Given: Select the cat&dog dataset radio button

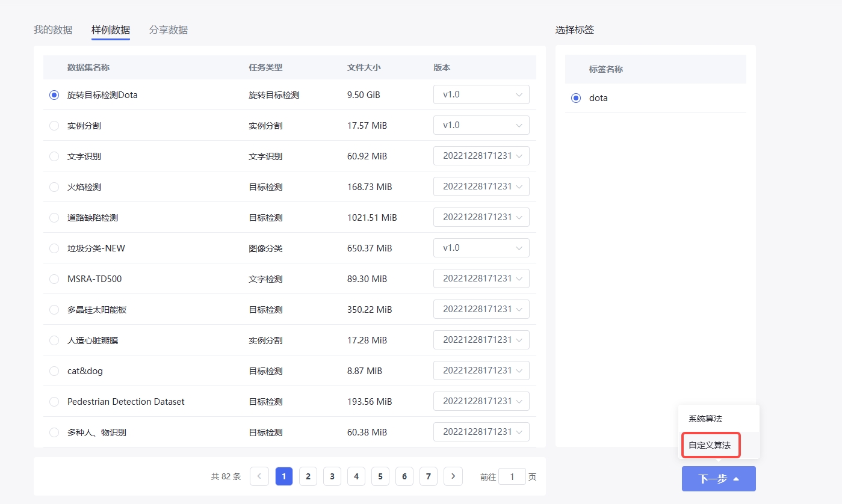Looking at the screenshot, I should (x=54, y=371).
